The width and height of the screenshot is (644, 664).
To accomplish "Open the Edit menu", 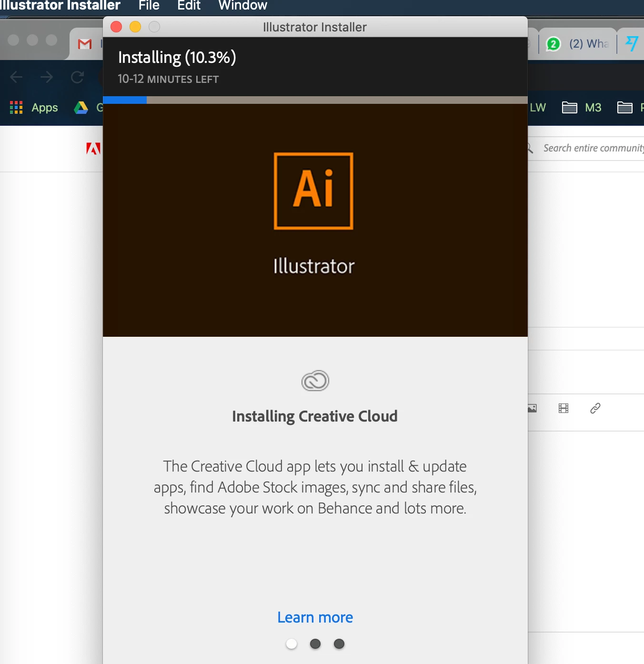I will [x=189, y=6].
